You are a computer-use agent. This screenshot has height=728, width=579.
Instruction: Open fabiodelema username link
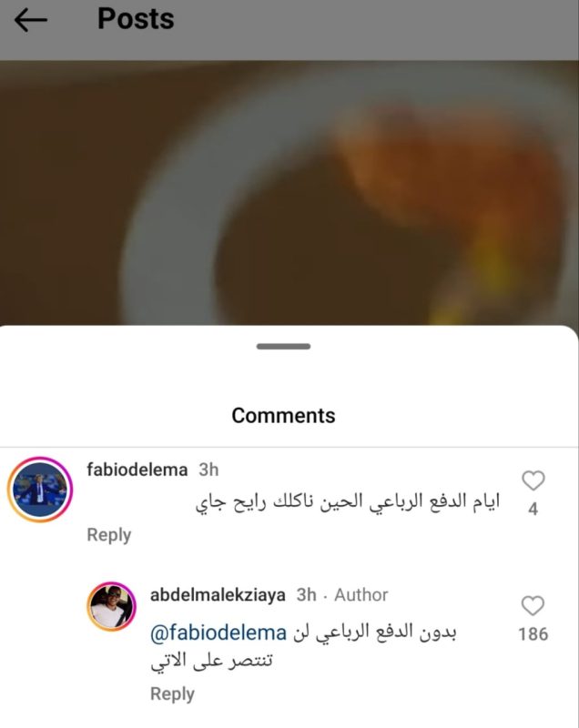pos(137,470)
